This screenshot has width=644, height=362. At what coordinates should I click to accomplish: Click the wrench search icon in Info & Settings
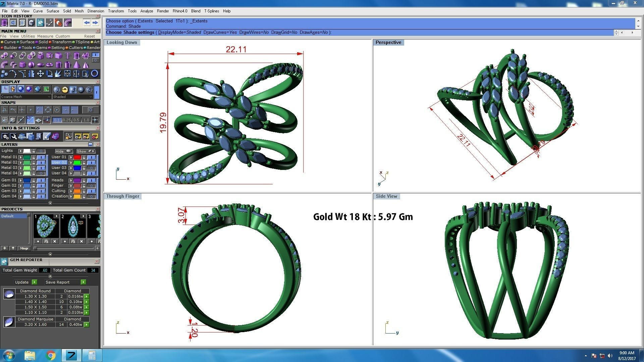[x=13, y=136]
